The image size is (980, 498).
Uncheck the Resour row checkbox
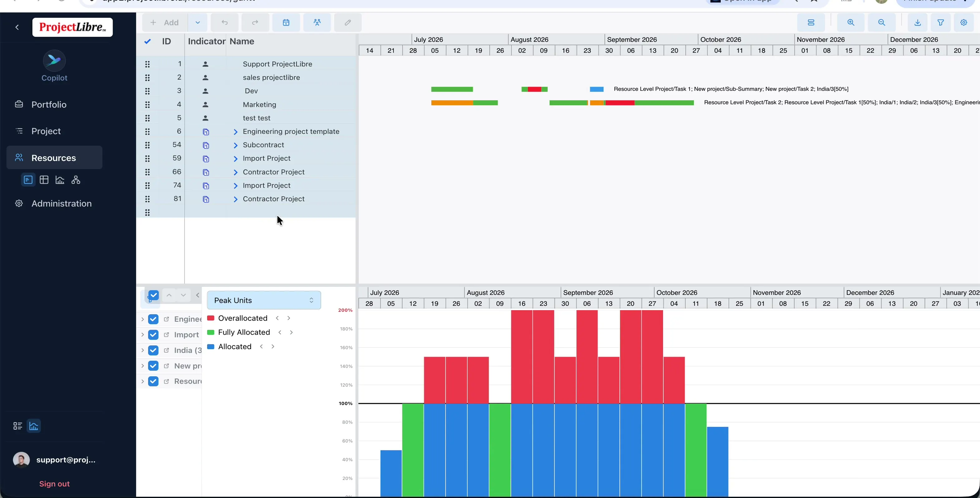(x=153, y=382)
